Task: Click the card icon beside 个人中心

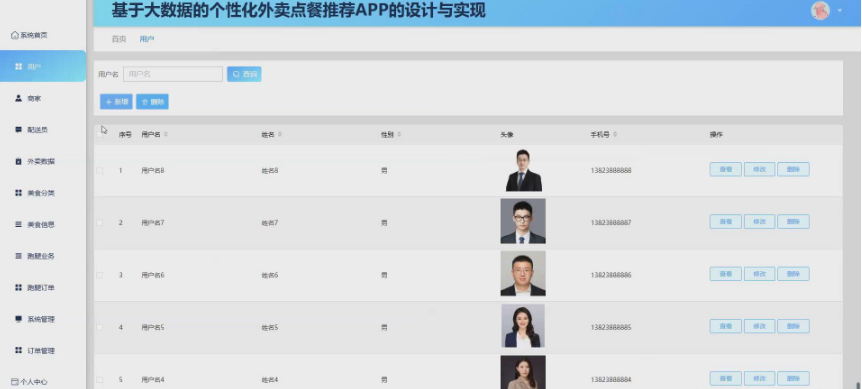Action: (x=15, y=382)
